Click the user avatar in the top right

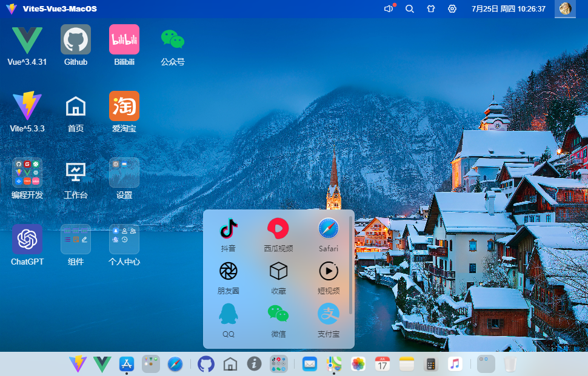565,9
